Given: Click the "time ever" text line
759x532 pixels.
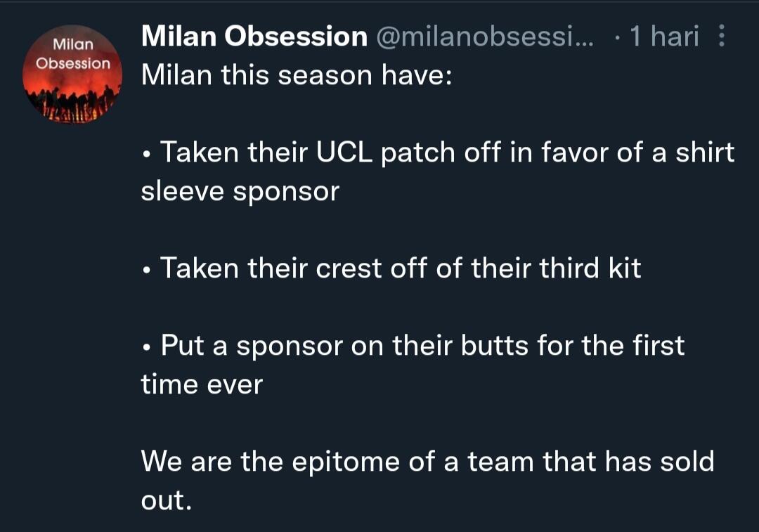Looking at the screenshot, I should click(x=201, y=384).
